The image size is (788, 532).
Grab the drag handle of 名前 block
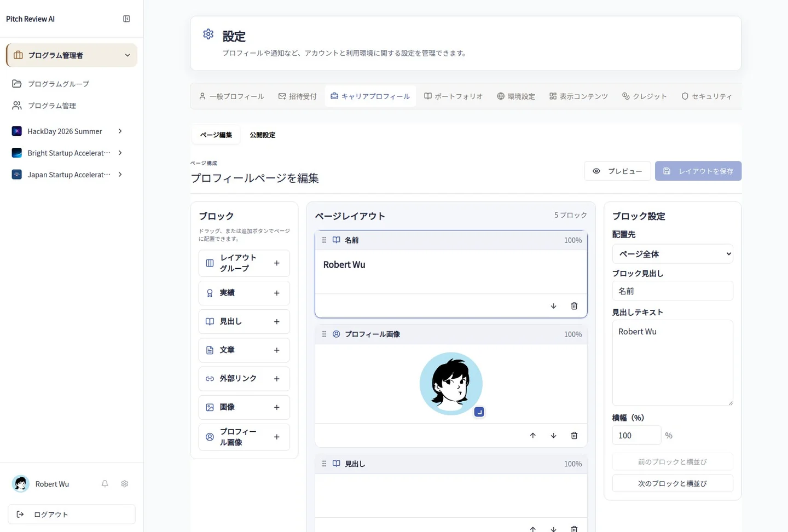[324, 240]
